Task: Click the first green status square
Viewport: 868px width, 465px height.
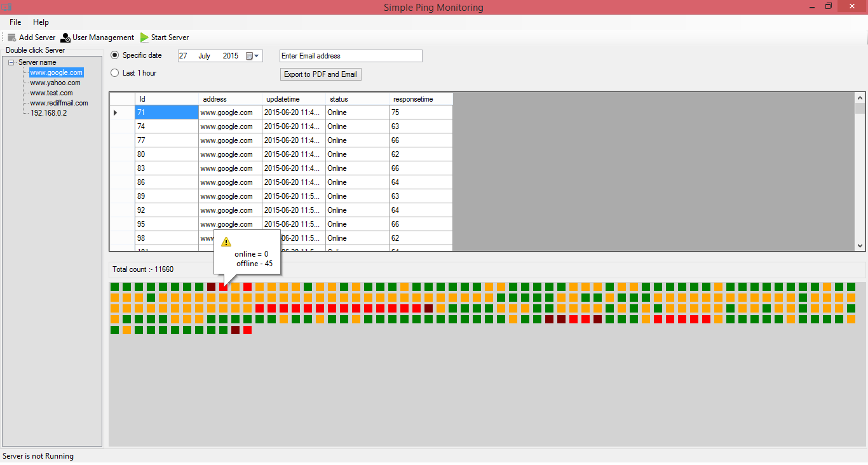Action: tap(114, 287)
